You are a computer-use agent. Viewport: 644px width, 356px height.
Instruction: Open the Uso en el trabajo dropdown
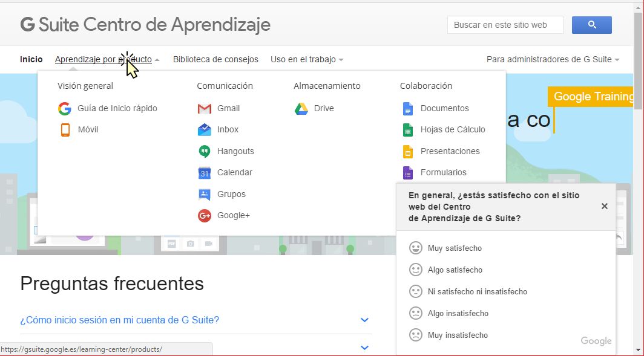coord(307,59)
